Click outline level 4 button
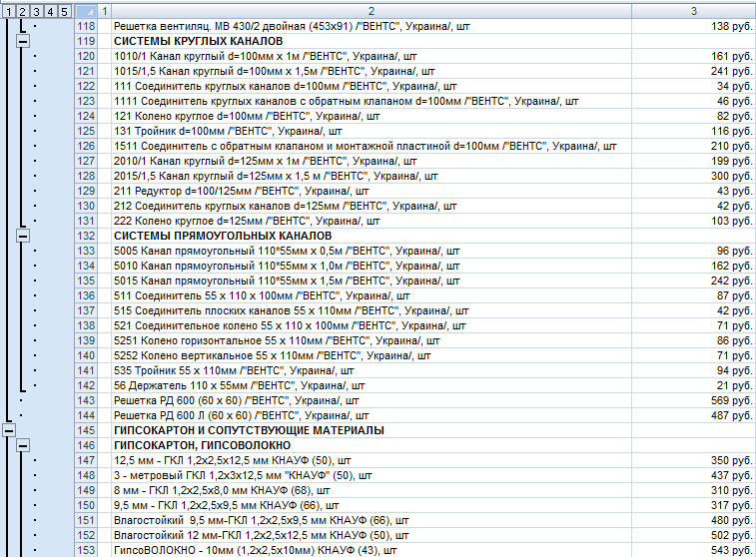 51,11
